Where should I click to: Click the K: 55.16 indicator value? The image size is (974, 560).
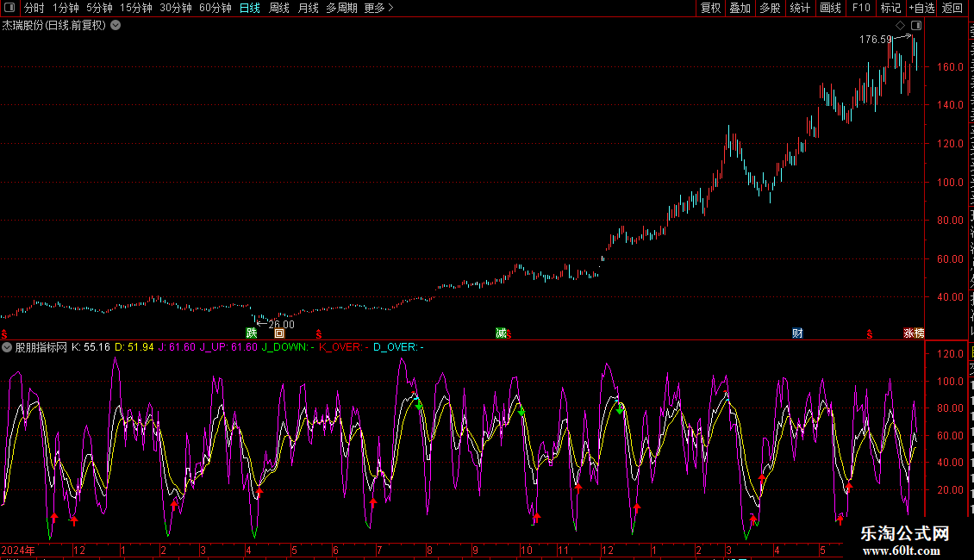[x=91, y=347]
